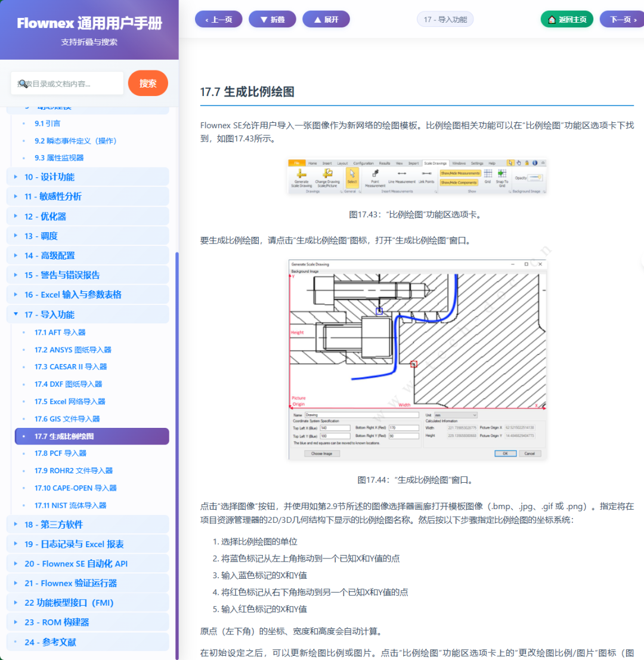Open 17.11 NIST 流体导入器
Image resolution: width=644 pixels, height=660 pixels.
70,505
